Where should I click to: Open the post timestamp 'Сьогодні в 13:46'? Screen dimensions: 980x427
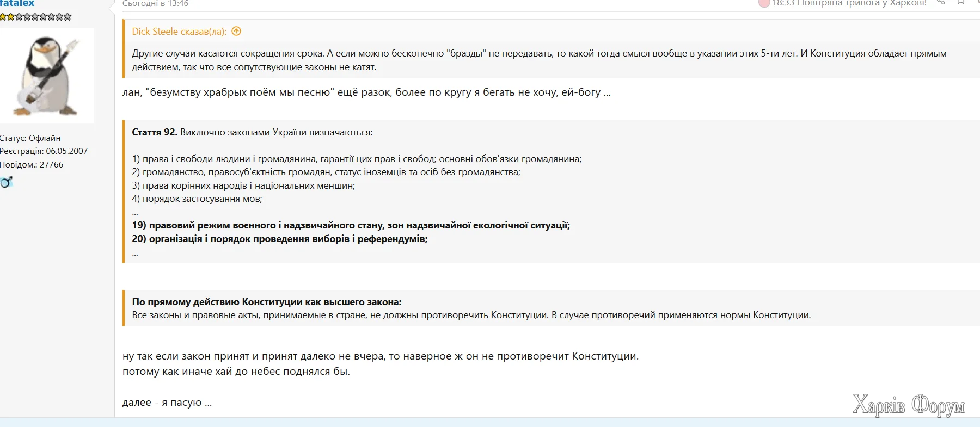[x=155, y=3]
